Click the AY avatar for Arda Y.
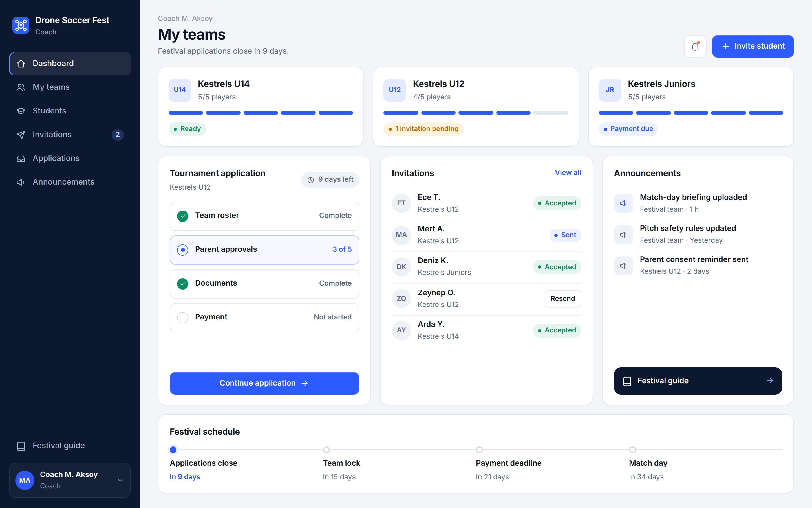Viewport: 812px width, 508px height. (x=401, y=330)
